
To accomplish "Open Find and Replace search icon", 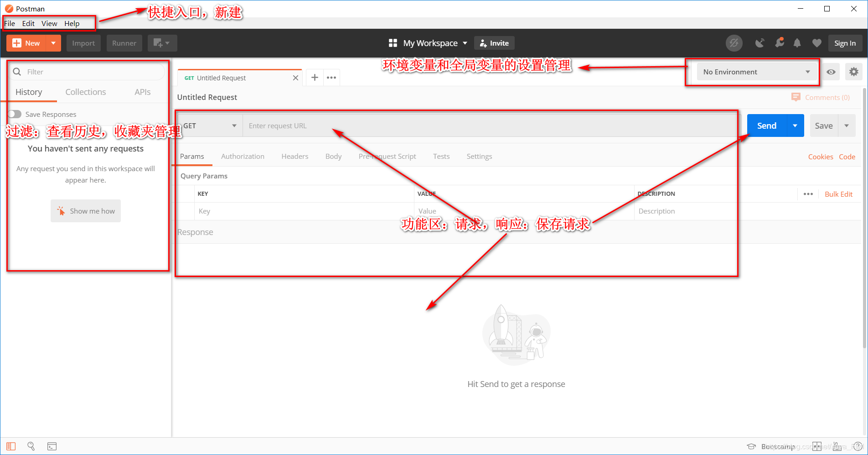I will click(x=31, y=446).
